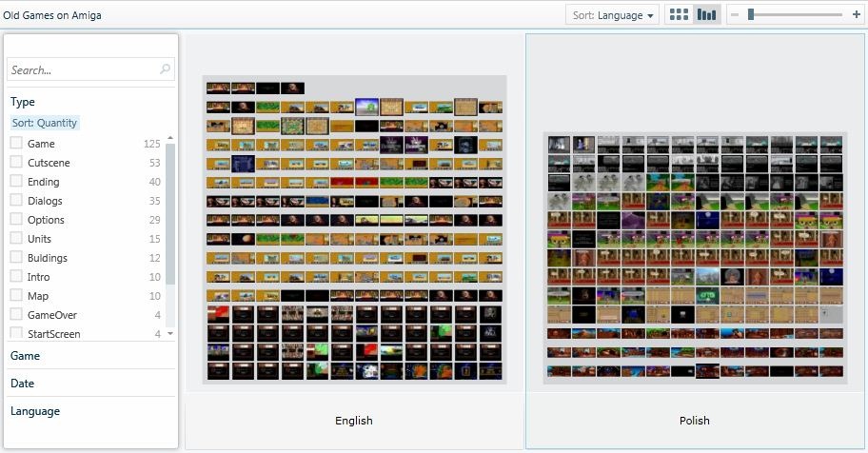Check the Intro type filter
Image resolution: width=868 pixels, height=453 pixels.
click(x=16, y=276)
